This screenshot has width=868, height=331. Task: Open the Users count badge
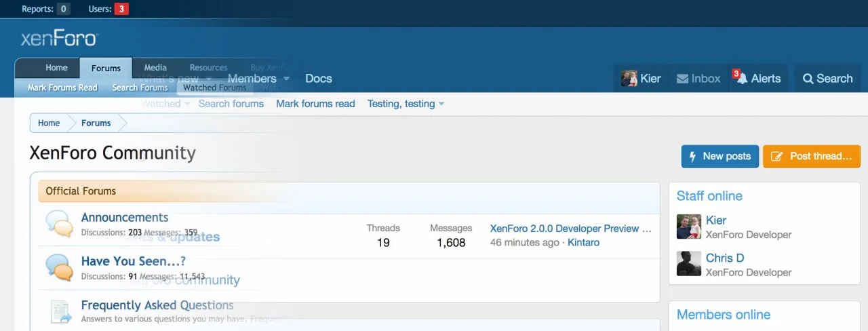(121, 9)
